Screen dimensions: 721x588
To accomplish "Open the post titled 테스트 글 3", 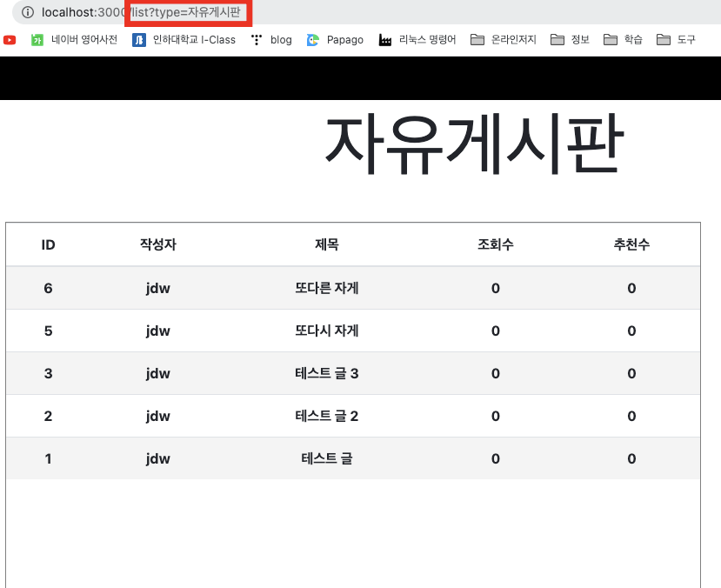I will coord(327,373).
